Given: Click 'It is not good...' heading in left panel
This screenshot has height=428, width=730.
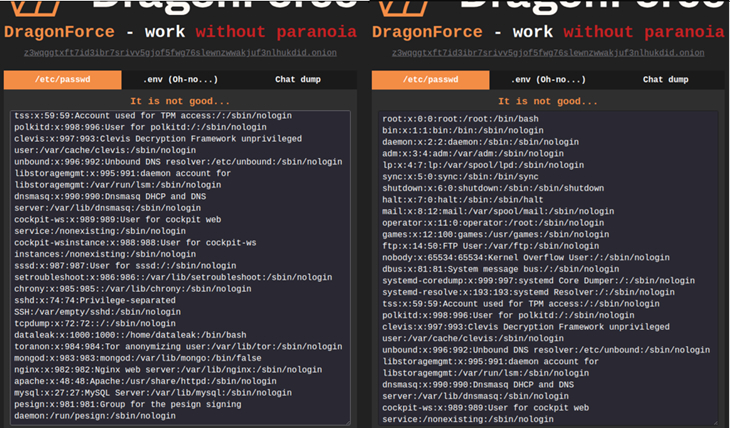Looking at the screenshot, I should 181,101.
